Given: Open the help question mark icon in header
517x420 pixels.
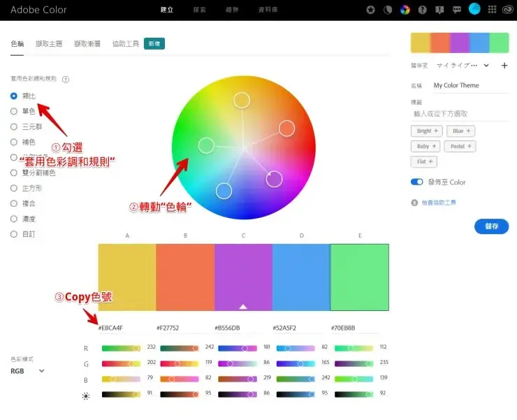Looking at the screenshot, I should [423, 10].
